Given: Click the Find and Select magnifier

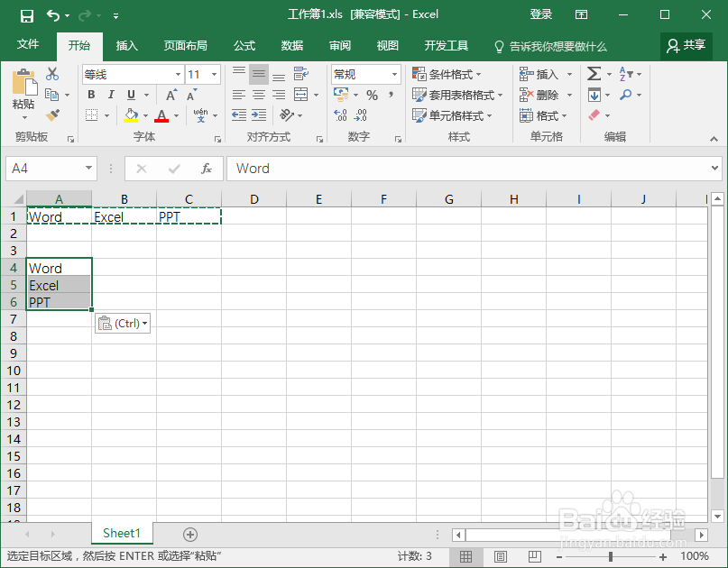Looking at the screenshot, I should click(x=625, y=95).
